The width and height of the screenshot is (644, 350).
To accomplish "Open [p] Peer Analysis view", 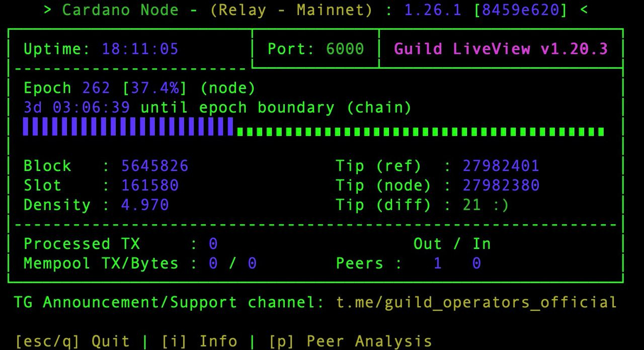I will [x=350, y=341].
